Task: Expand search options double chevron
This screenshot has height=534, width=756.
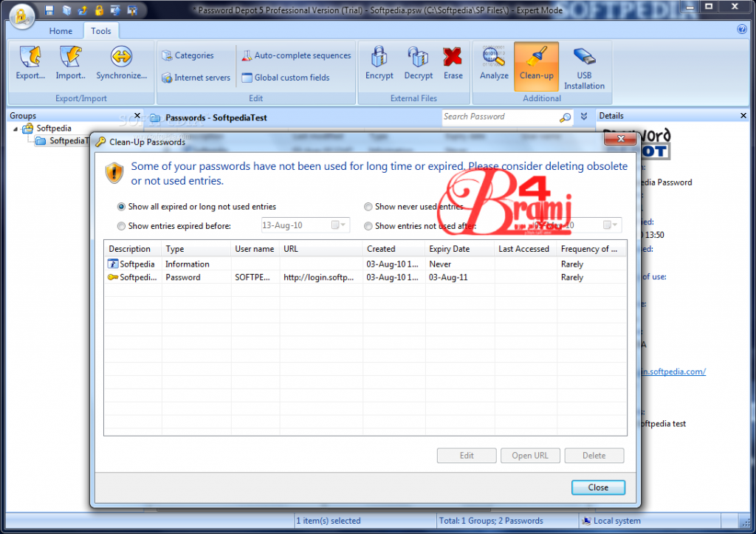Action: coord(584,116)
